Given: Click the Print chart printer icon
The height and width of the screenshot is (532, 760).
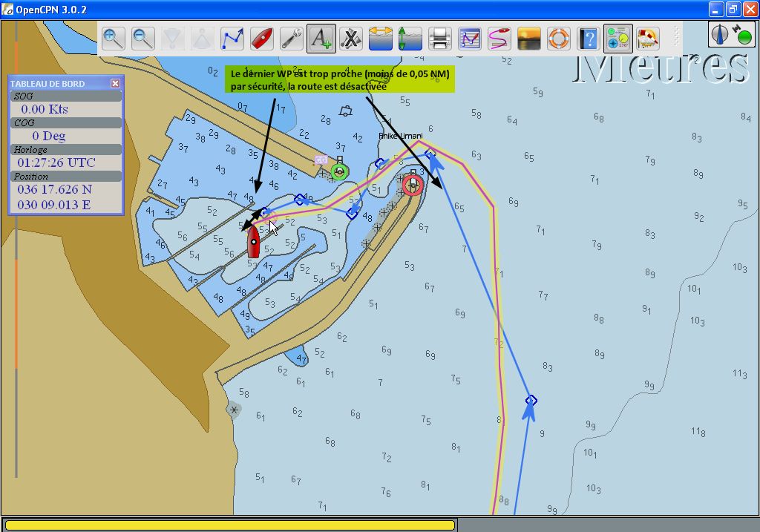Looking at the screenshot, I should 440,38.
